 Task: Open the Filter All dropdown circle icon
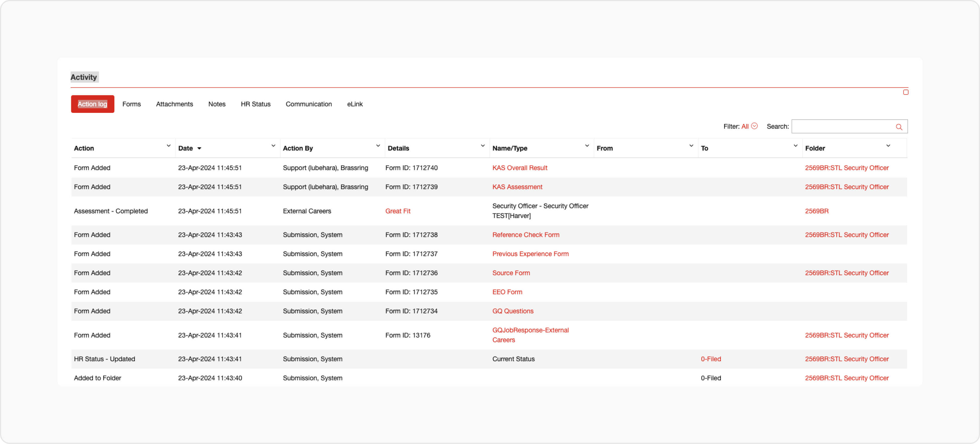pyautogui.click(x=754, y=126)
